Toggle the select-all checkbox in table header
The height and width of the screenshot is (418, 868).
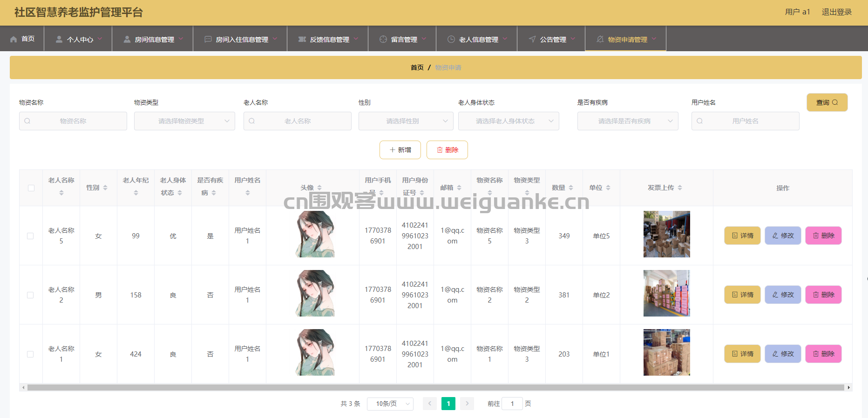click(31, 188)
